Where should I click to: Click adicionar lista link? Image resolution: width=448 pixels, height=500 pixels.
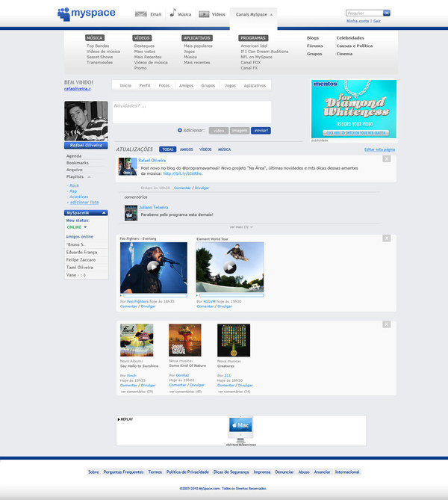point(84,203)
